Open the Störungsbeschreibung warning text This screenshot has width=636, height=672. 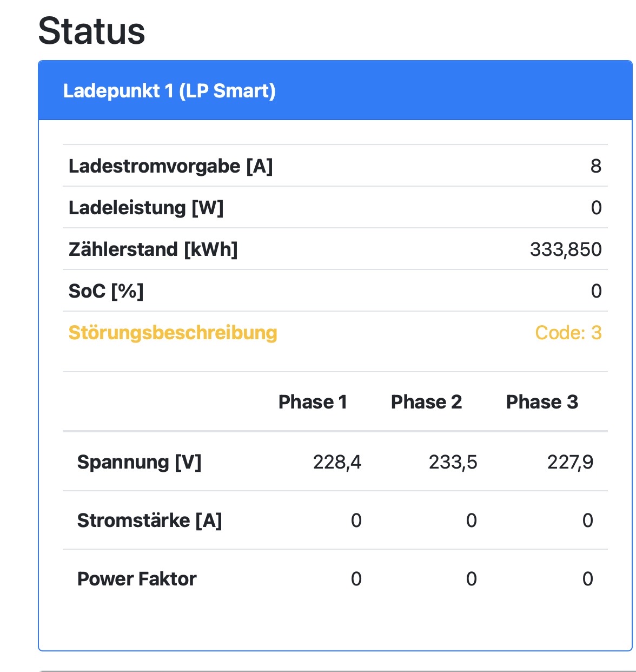pos(173,333)
